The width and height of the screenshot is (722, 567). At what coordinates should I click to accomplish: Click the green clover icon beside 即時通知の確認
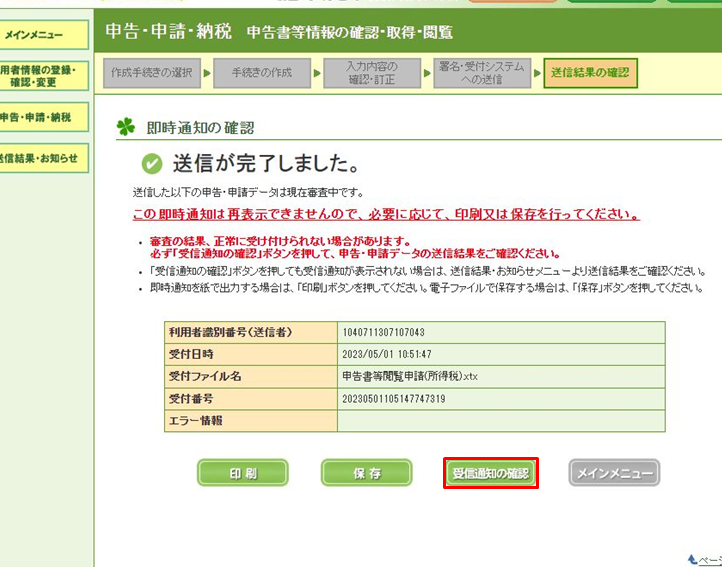click(125, 127)
